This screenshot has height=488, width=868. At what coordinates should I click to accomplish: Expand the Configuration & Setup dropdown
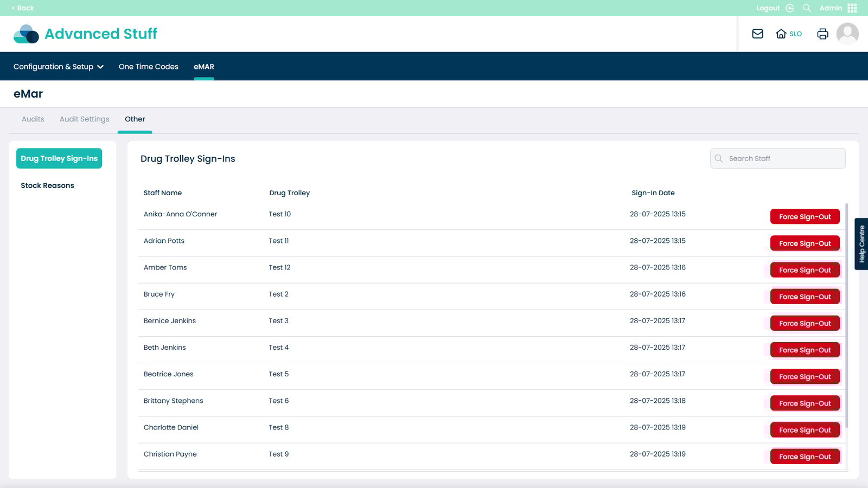[58, 67]
